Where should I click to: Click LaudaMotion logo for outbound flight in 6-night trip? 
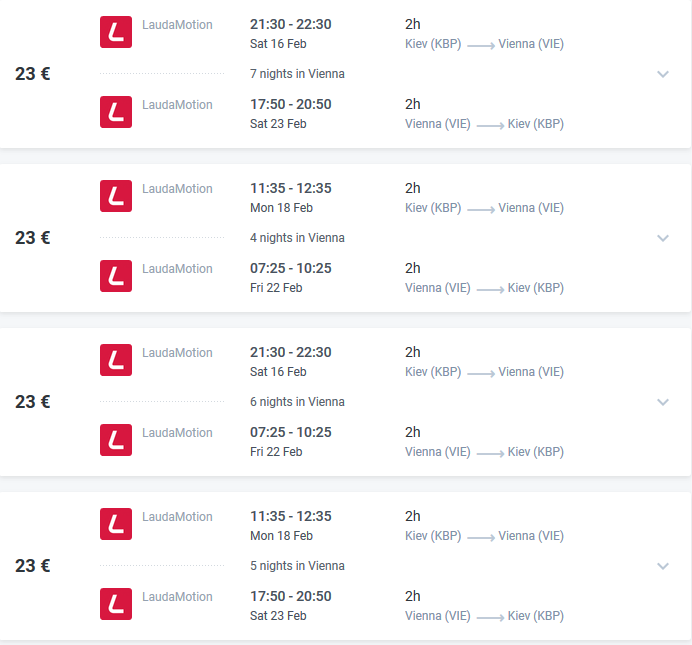click(116, 360)
